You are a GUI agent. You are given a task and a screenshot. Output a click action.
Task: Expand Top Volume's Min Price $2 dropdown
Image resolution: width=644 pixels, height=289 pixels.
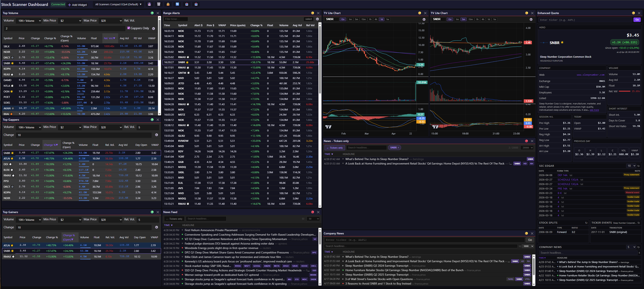click(70, 21)
